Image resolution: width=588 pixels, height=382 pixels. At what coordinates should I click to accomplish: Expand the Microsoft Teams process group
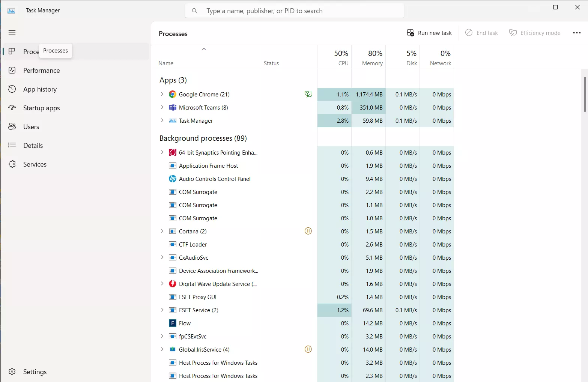click(x=162, y=107)
